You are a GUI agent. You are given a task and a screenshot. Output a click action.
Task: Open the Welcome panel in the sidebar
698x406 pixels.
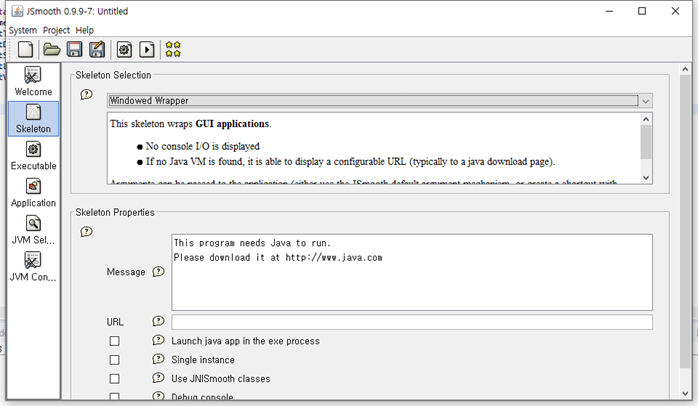[33, 82]
